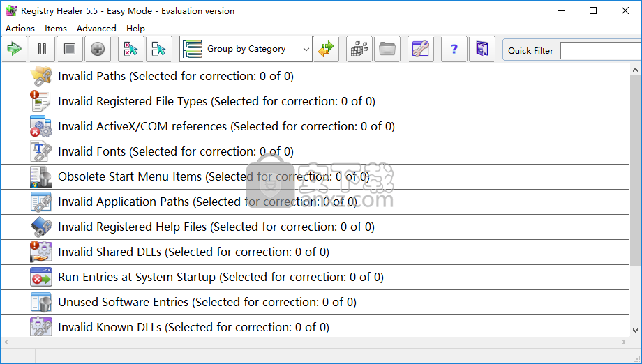Click vertical scrollbar down arrow

pos(636,331)
